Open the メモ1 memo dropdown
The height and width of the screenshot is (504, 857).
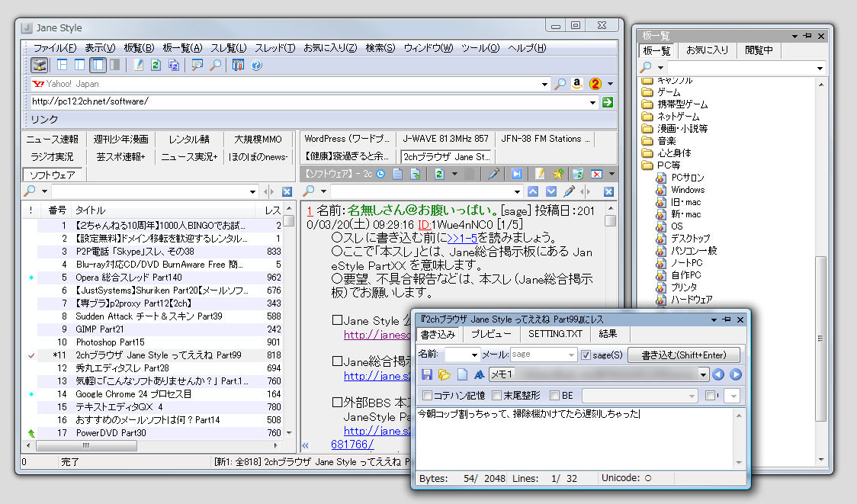tap(704, 373)
